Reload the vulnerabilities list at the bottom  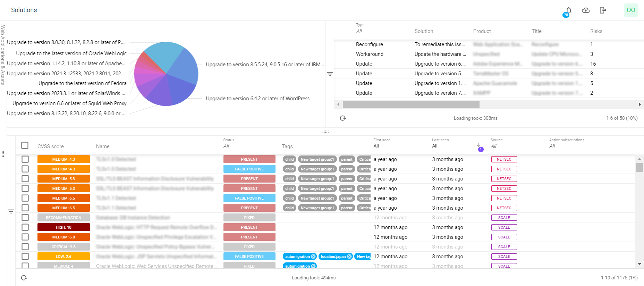(24, 278)
